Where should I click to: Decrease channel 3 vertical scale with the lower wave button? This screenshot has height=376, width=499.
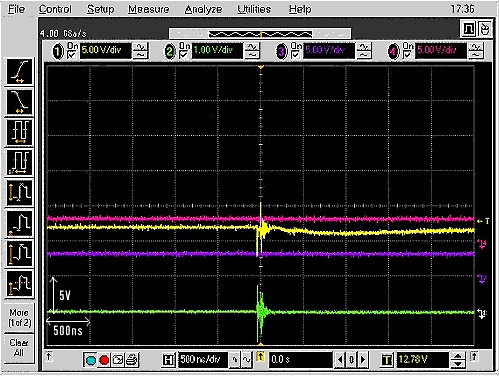(364, 55)
